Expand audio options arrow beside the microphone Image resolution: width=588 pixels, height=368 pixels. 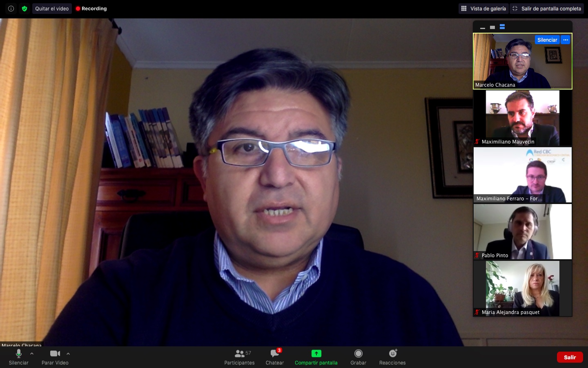(32, 354)
